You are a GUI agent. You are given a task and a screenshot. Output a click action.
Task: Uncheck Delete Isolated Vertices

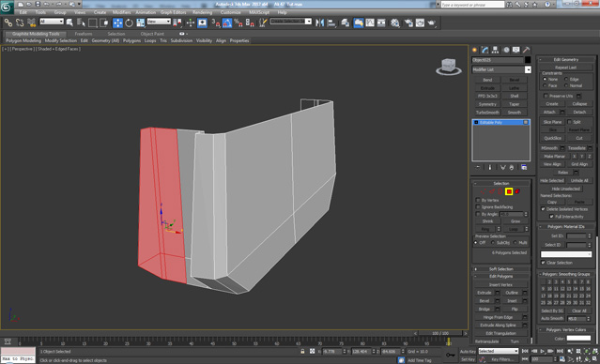click(543, 209)
